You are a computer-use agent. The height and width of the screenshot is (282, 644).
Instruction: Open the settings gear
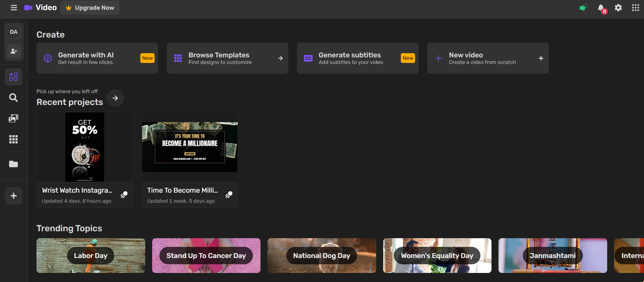point(618,8)
